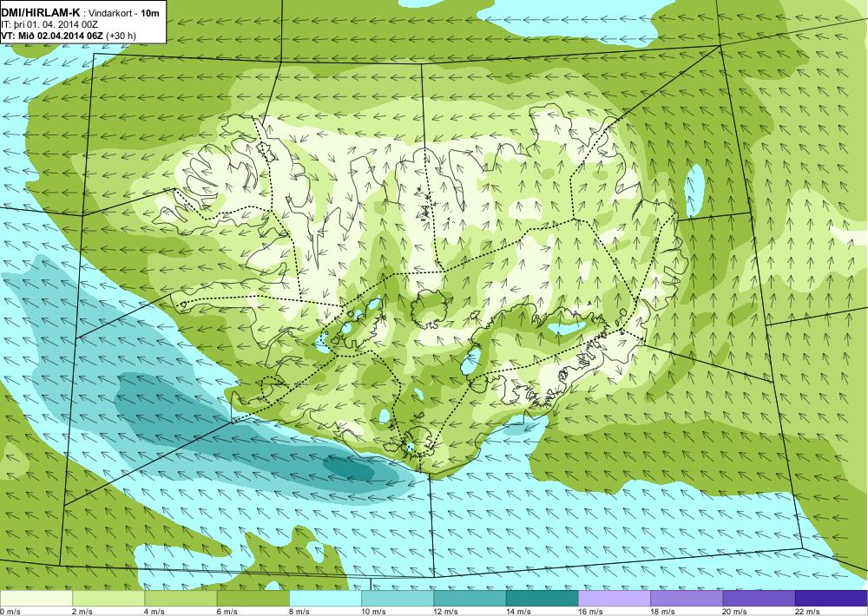868x616 pixels.
Task: Pick the dark teal 14–16 m/s legend swatch
Action: pyautogui.click(x=542, y=599)
